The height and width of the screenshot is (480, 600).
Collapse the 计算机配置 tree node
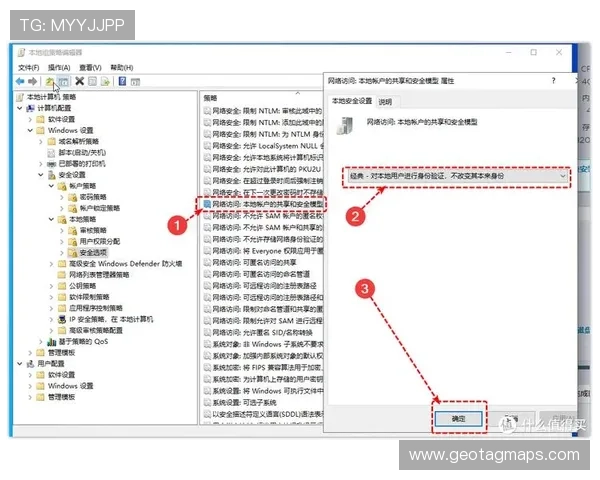20,108
